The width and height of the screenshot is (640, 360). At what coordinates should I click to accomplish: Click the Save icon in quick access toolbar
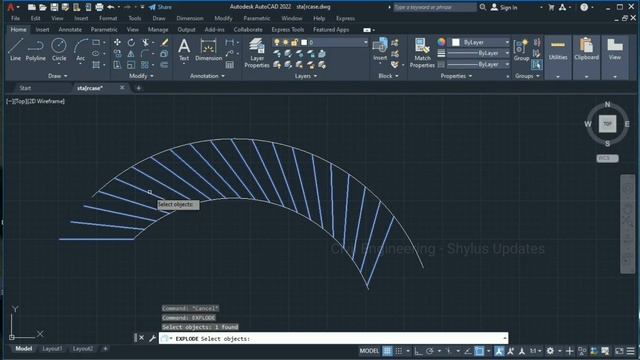tap(54, 7)
